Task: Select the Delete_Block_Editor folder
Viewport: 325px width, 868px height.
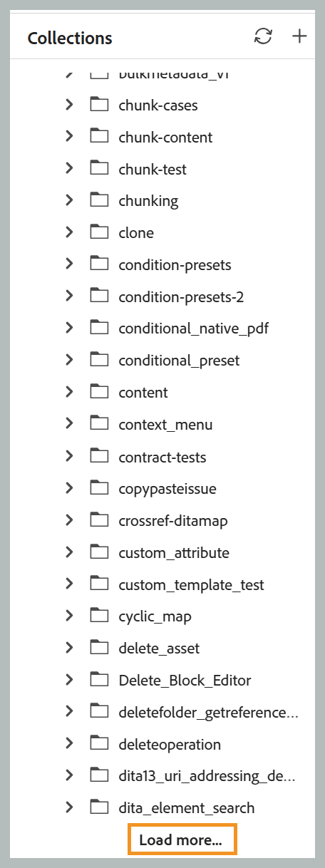Action: pyautogui.click(x=185, y=680)
